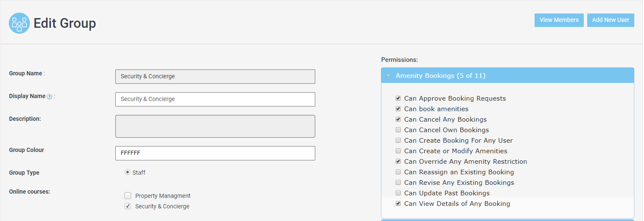The height and width of the screenshot is (221, 644).
Task: Check the Property Managment online course
Action: [128, 196]
